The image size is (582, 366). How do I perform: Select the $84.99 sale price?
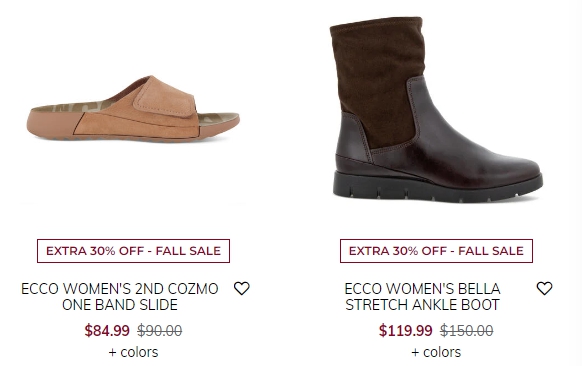107,330
